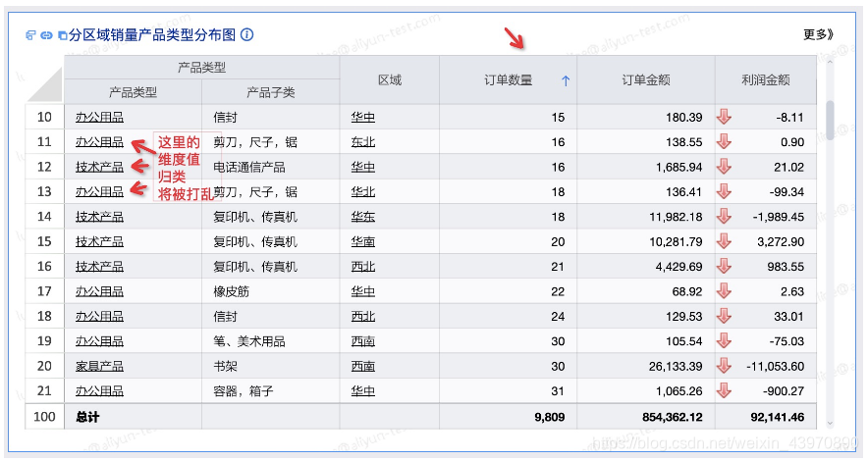Open the info icon after 分区域销量产品类型分布图
Image resolution: width=868 pixels, height=461 pixels.
246,35
